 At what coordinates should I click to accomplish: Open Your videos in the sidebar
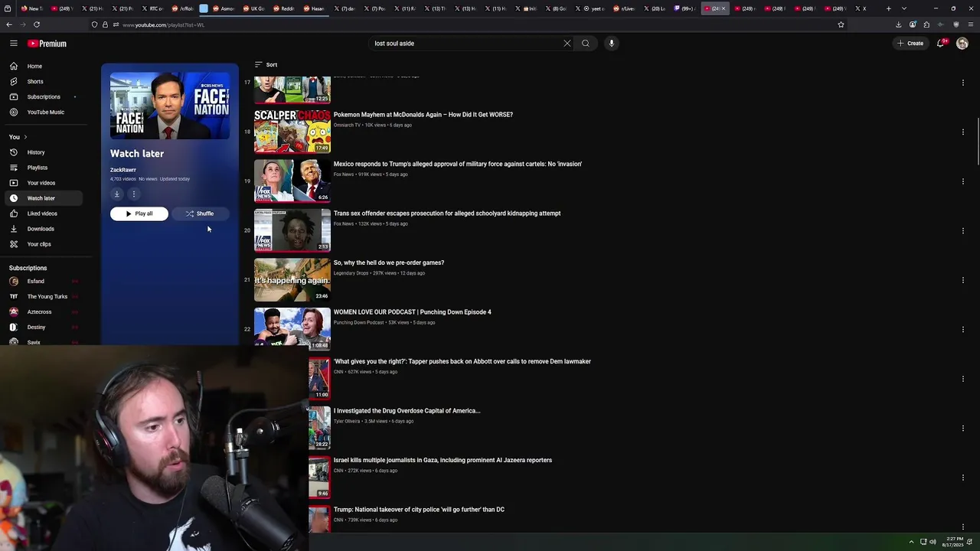44,183
